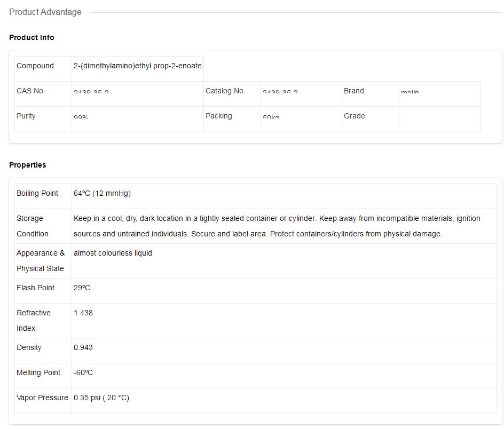
Task: Click the Density value 0.943
Action: pyautogui.click(x=83, y=347)
